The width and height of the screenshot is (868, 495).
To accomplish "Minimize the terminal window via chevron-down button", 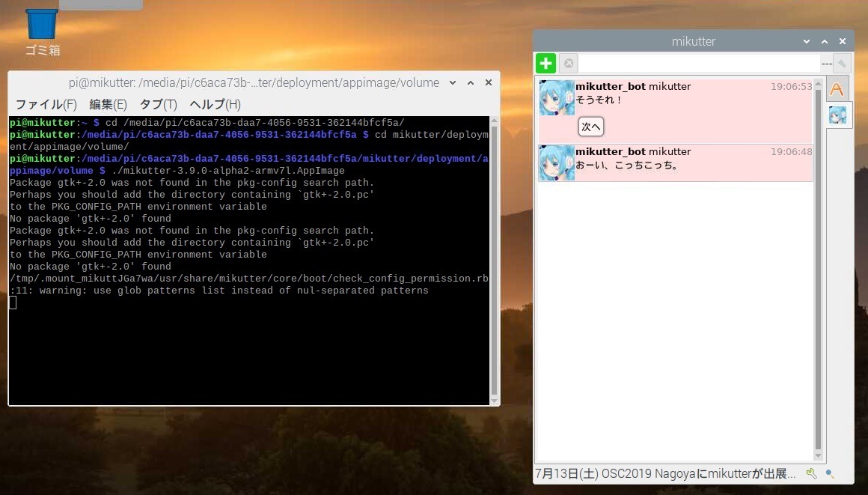I will (x=452, y=82).
